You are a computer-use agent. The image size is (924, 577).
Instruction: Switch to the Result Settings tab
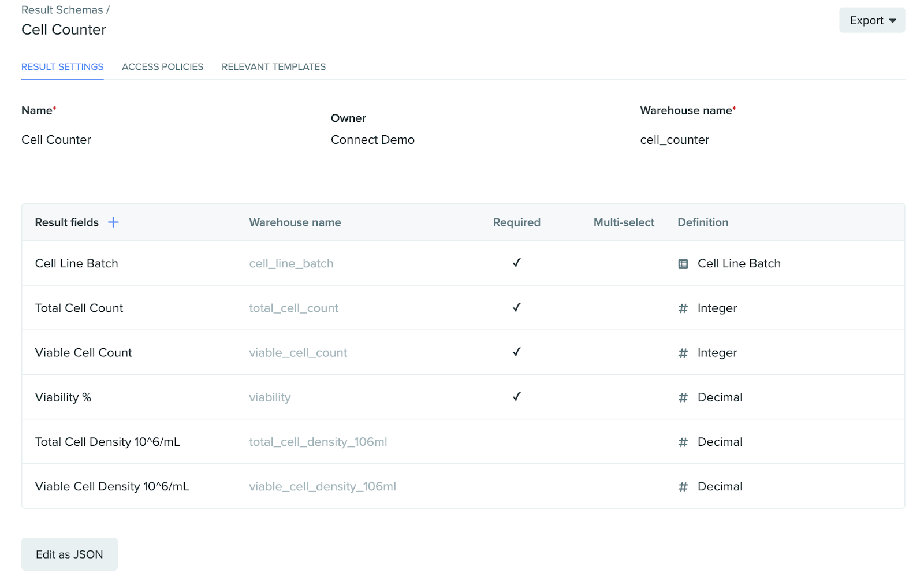pyautogui.click(x=62, y=67)
